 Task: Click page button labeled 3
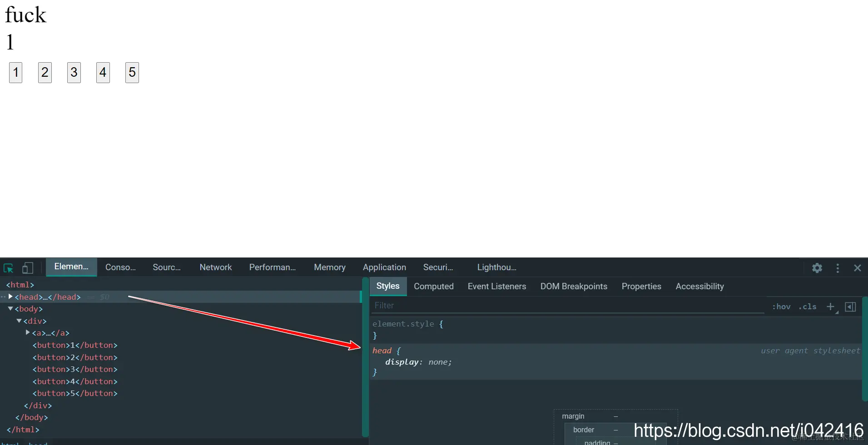[74, 73]
